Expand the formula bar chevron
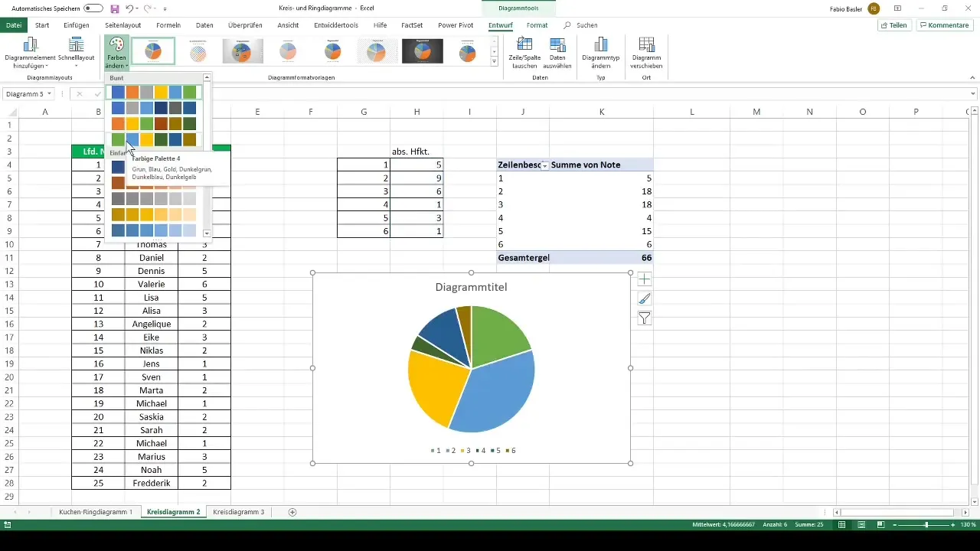 click(x=972, y=93)
